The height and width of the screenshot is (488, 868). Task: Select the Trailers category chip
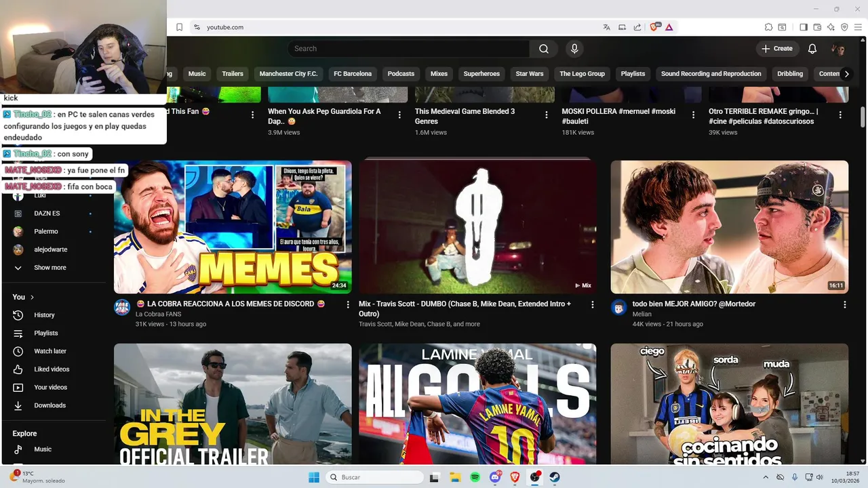(233, 74)
